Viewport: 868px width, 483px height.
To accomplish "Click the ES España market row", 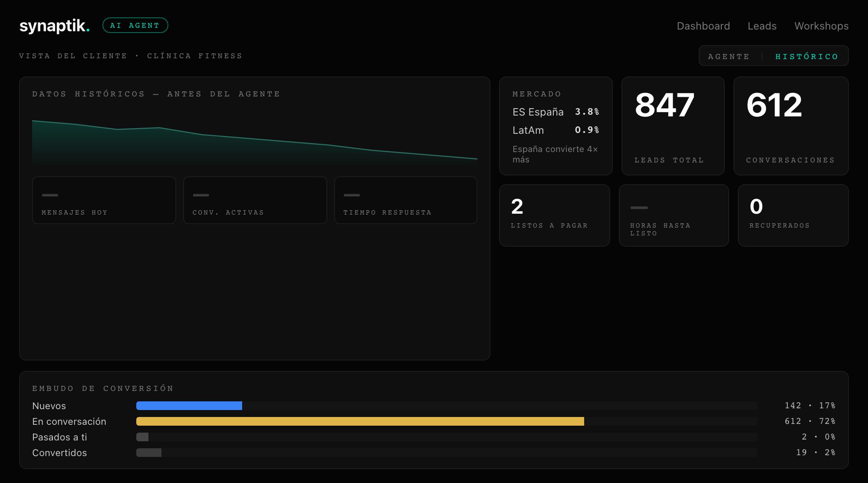I will 556,112.
